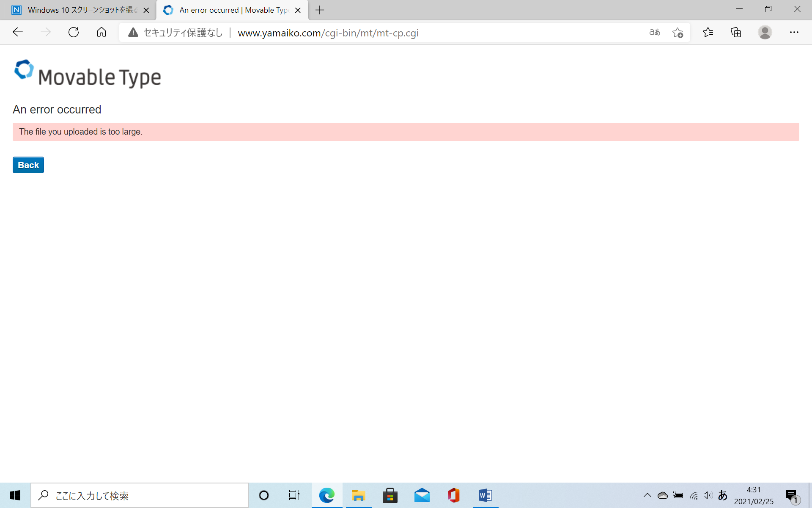This screenshot has width=812, height=508.
Task: Open the browser home page icon
Action: [x=101, y=32]
